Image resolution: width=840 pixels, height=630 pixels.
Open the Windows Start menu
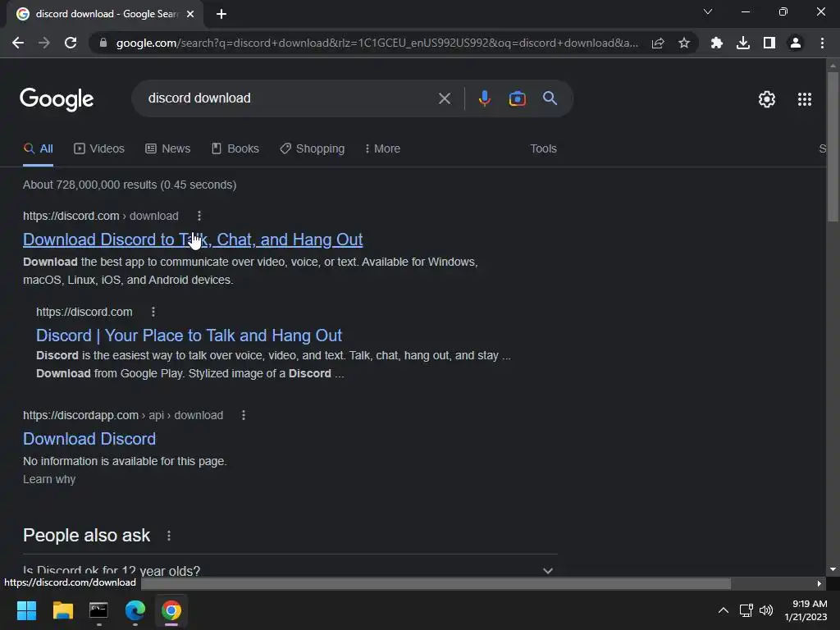point(26,610)
